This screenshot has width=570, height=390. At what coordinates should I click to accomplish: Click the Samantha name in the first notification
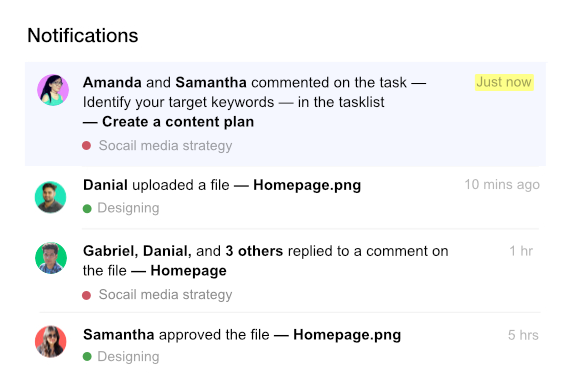click(x=211, y=83)
